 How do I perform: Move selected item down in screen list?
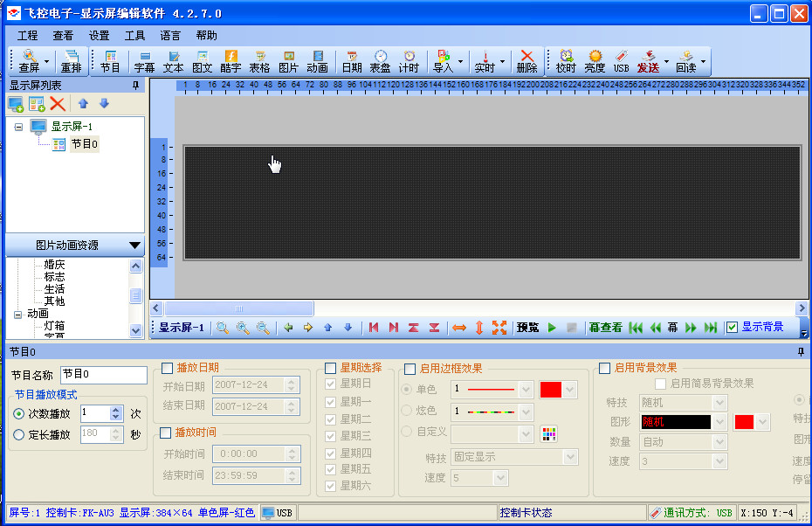tap(104, 103)
